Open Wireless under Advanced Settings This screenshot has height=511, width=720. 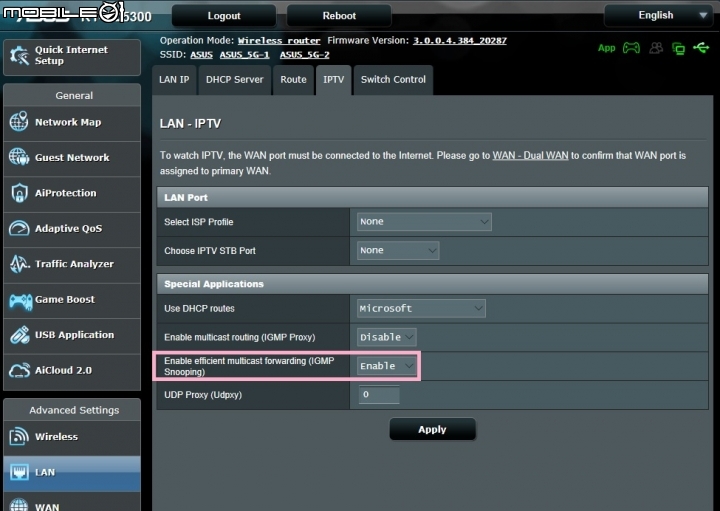[x=72, y=437]
